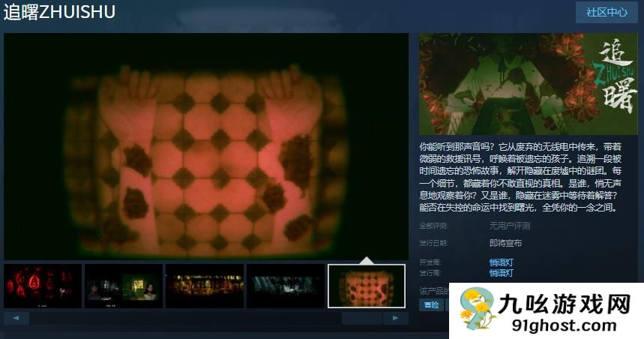Open the 社区中心 community hub button

tap(607, 12)
